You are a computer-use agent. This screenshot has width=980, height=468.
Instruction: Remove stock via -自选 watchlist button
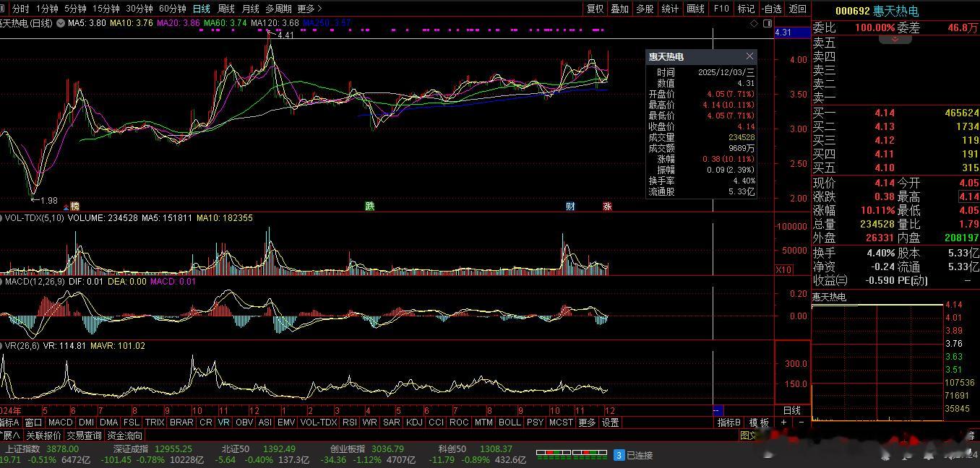[x=771, y=9]
